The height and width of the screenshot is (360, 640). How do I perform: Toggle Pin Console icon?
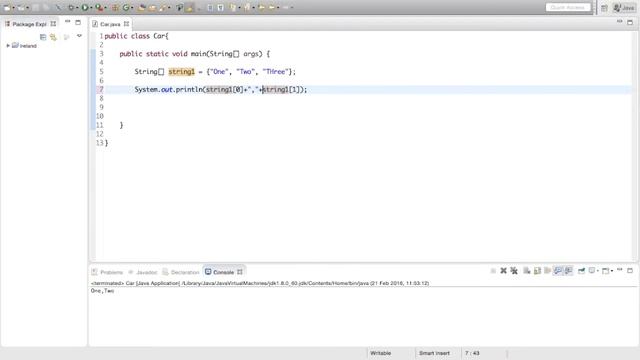point(582,271)
